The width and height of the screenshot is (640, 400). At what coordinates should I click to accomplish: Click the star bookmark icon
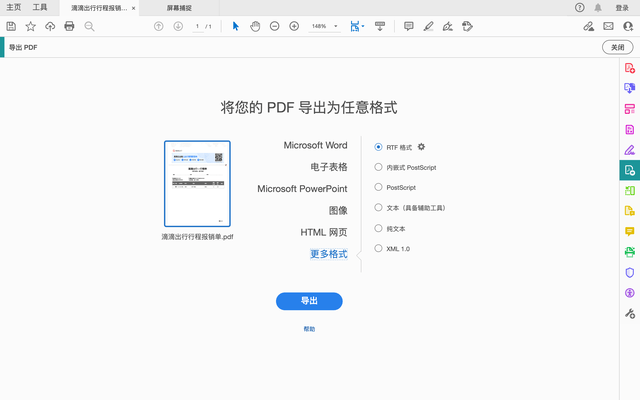(31, 27)
